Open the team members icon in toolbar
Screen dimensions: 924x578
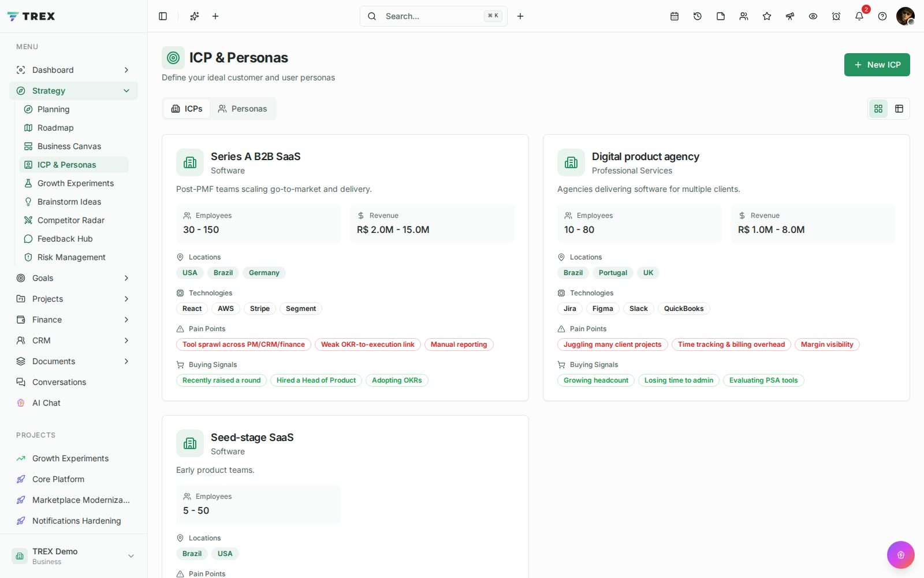tap(744, 16)
